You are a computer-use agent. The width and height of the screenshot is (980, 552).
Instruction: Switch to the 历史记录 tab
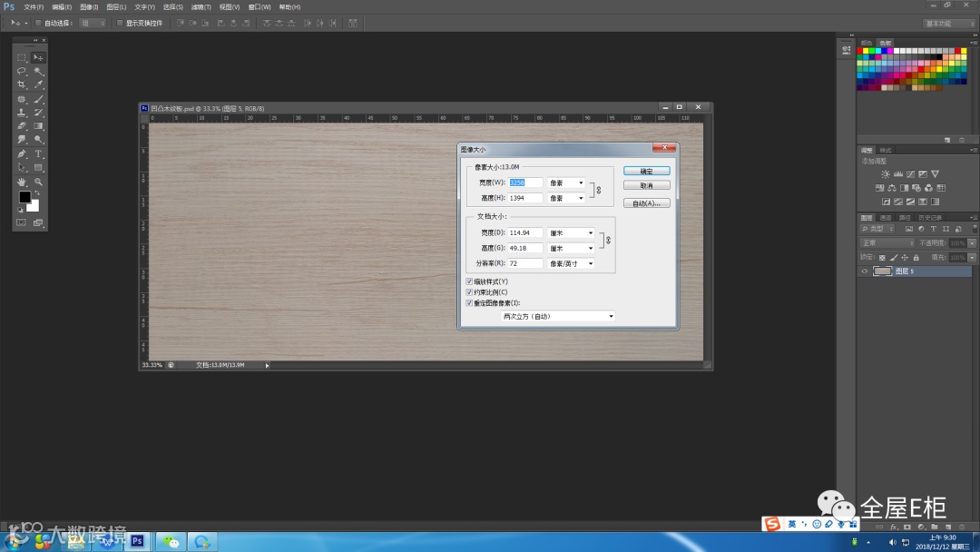click(x=930, y=218)
